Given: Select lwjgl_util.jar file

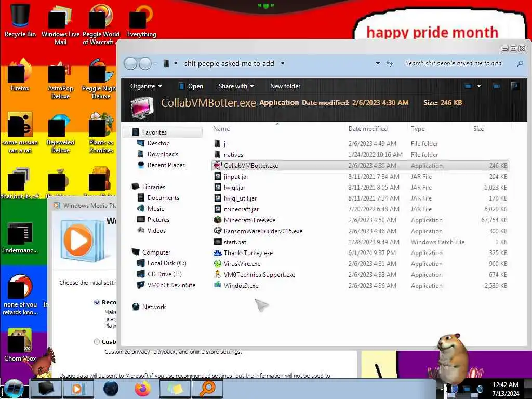Looking at the screenshot, I should [x=361, y=198].
